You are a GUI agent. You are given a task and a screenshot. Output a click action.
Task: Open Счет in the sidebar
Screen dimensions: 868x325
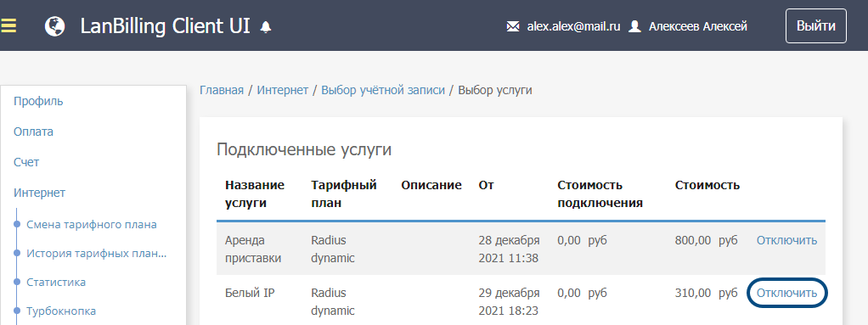click(26, 162)
